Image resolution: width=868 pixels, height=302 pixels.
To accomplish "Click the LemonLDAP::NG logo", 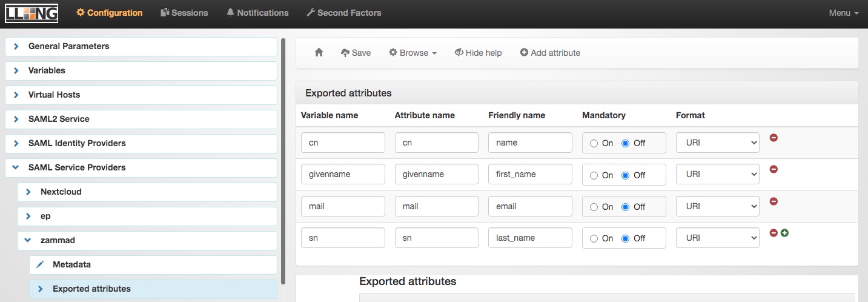I will 31,13.
